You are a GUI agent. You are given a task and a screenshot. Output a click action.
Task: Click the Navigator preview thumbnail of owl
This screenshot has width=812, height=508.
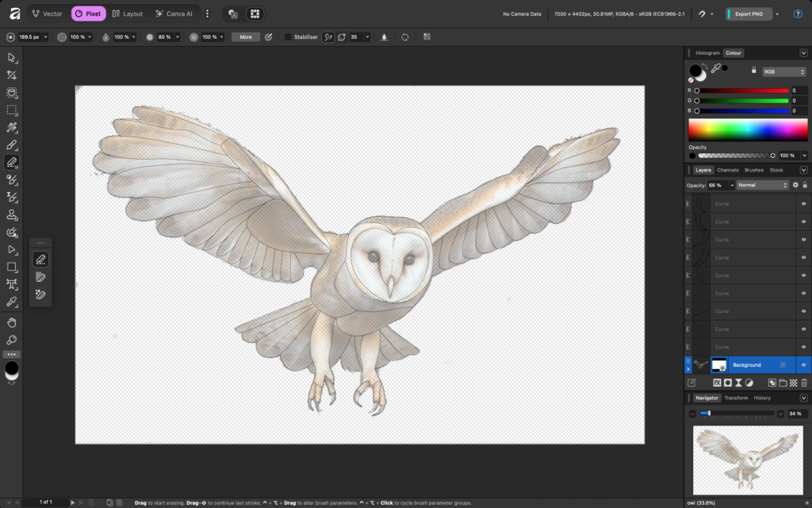(x=747, y=460)
